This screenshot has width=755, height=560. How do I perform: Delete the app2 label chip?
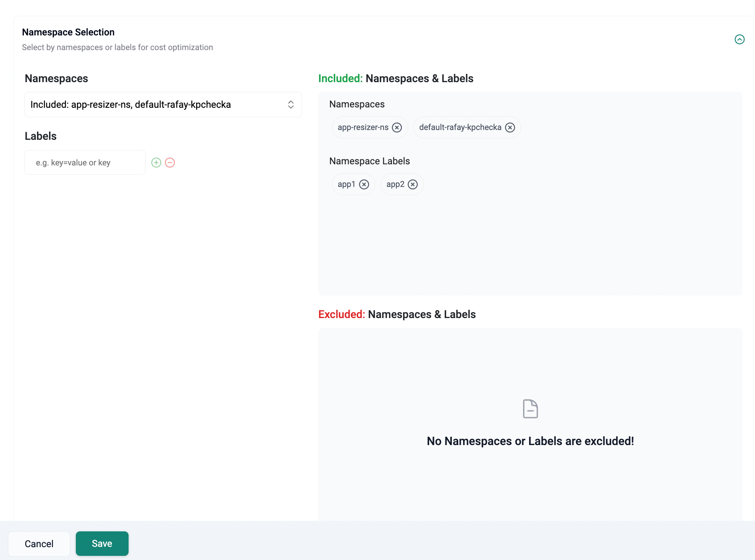(413, 184)
